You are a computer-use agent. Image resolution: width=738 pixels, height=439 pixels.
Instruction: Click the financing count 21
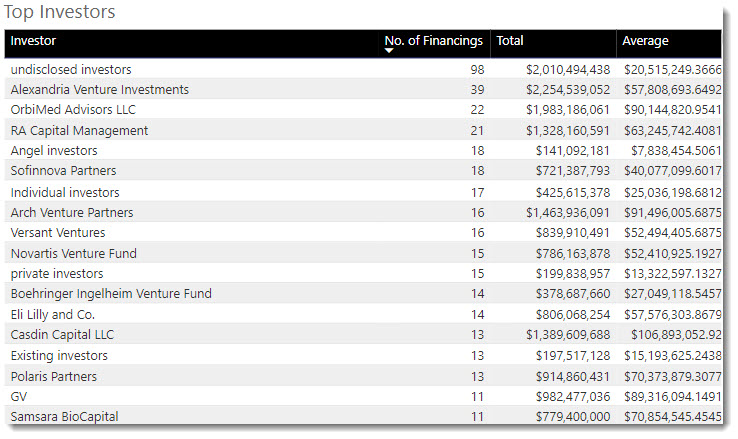[477, 131]
